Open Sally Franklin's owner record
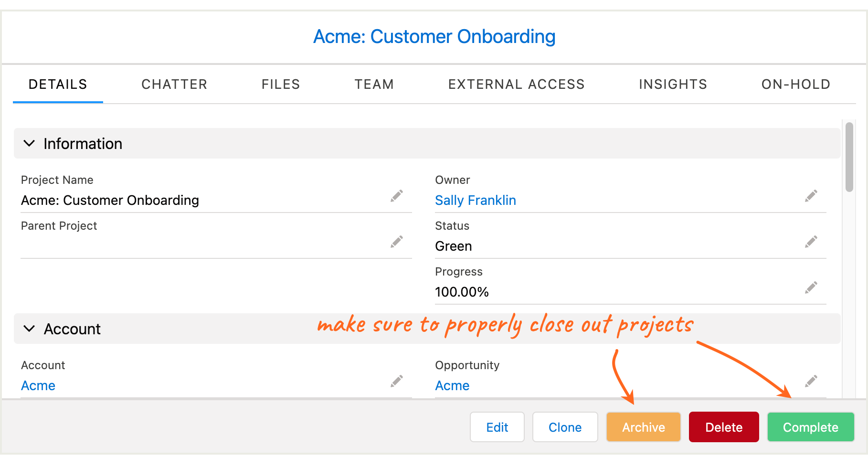The width and height of the screenshot is (868, 468). 475,200
